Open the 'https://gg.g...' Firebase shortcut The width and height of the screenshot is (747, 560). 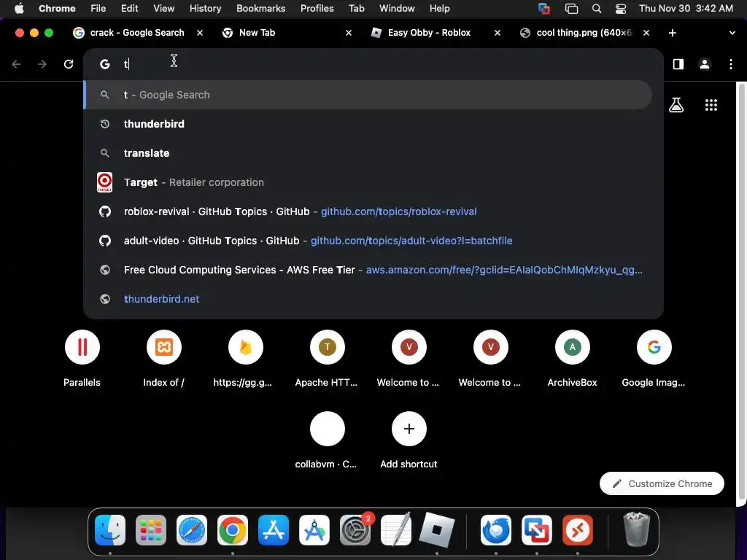pyautogui.click(x=245, y=358)
